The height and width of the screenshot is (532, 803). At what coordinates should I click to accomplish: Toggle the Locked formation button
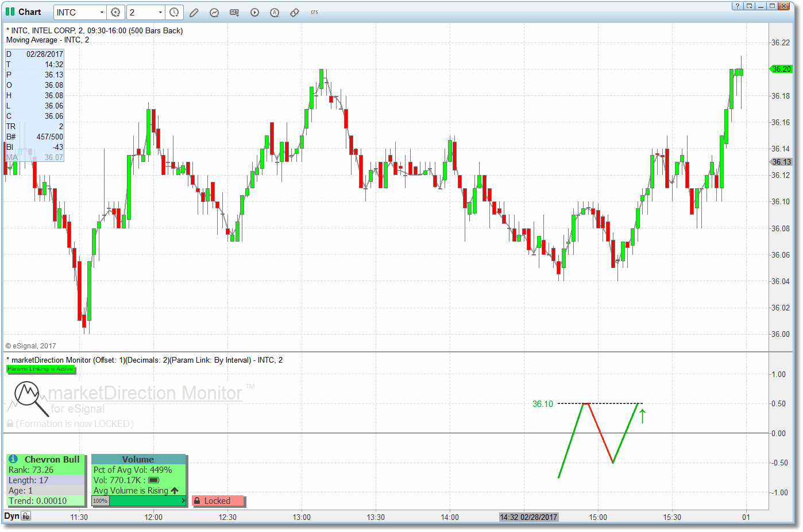click(x=218, y=501)
